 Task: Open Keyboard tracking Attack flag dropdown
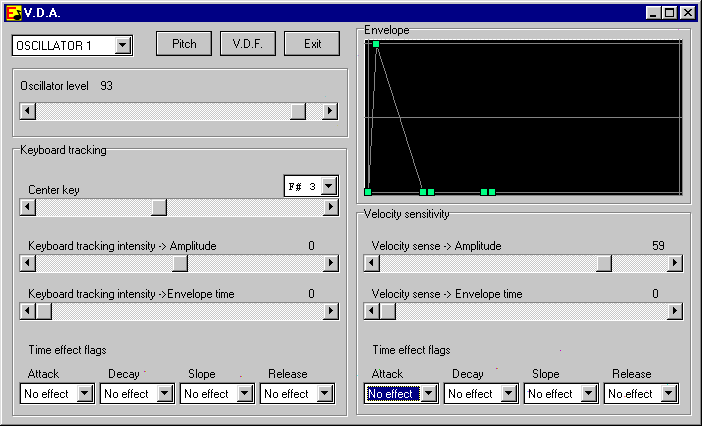pos(85,394)
